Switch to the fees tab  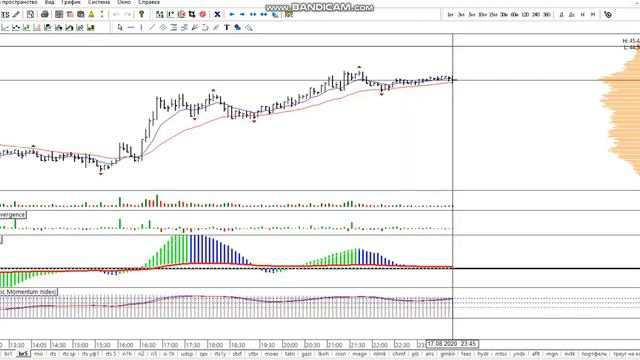466,354
